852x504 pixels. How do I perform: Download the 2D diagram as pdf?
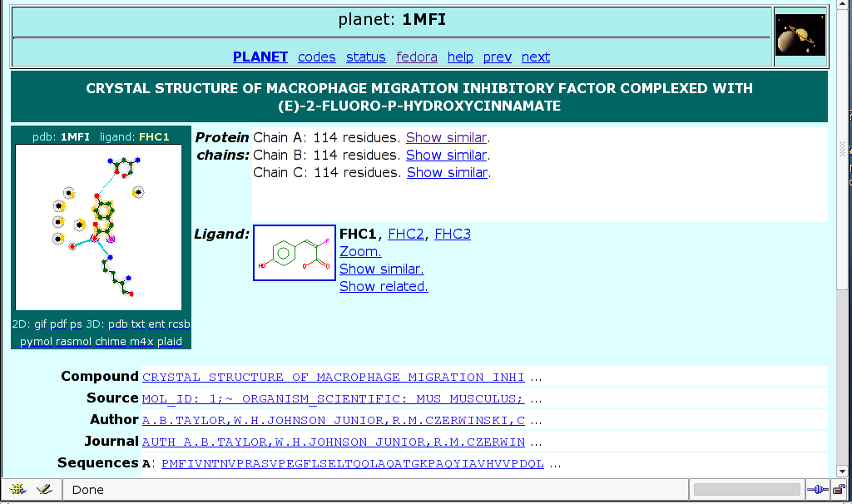(58, 324)
